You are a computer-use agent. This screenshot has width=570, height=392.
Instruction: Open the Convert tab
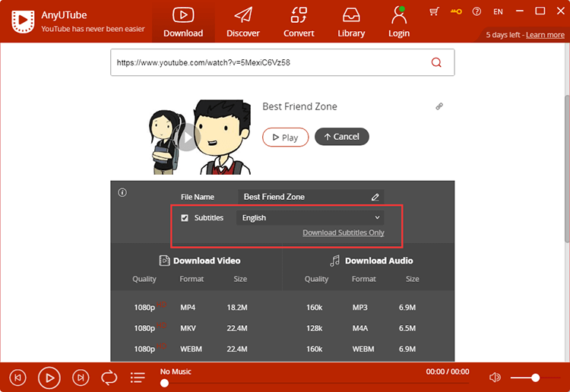point(299,23)
